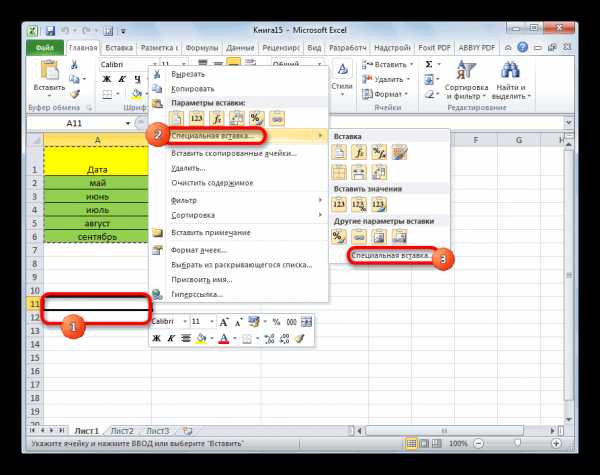Click the large Вставить paste button in Буфер обмена

pyautogui.click(x=49, y=78)
